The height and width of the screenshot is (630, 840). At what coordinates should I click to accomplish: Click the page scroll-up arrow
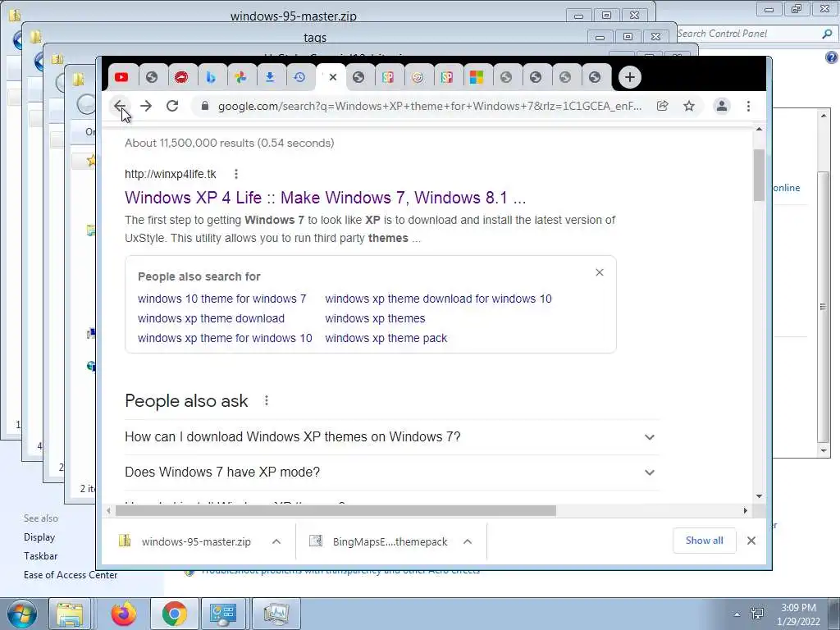coord(759,129)
